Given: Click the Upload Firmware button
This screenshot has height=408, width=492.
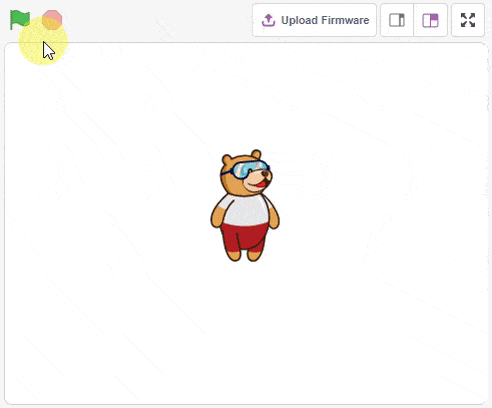Looking at the screenshot, I should pyautogui.click(x=314, y=20).
